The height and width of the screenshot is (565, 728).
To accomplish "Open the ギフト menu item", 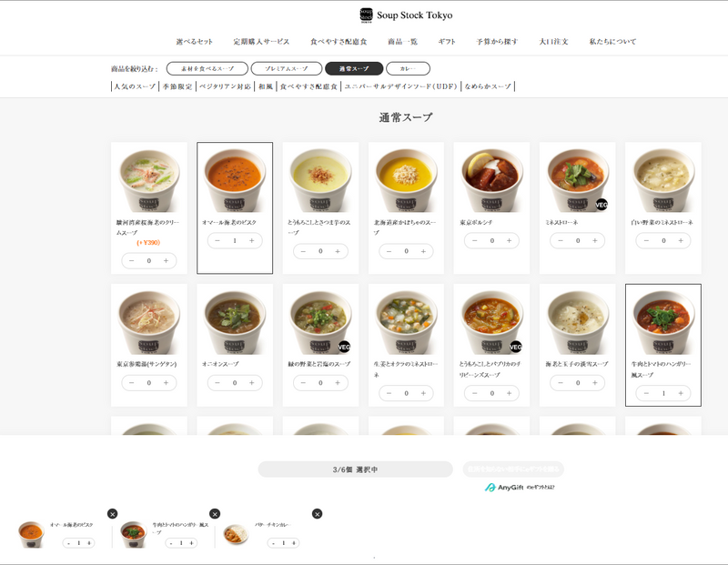I will coord(447,42).
